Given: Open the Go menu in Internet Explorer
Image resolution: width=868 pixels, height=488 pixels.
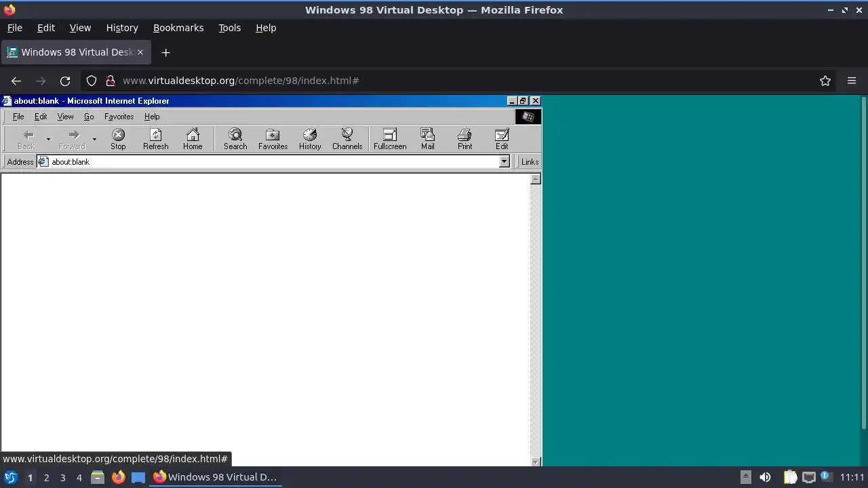Looking at the screenshot, I should pyautogui.click(x=89, y=117).
